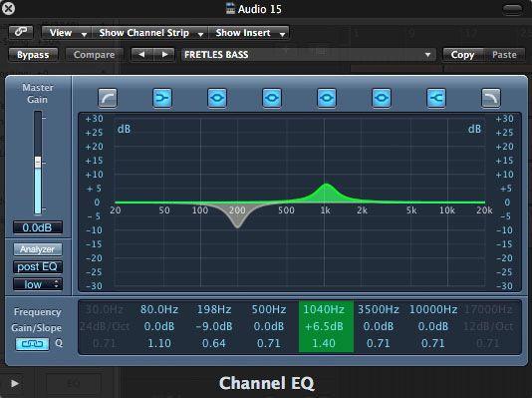The width and height of the screenshot is (532, 398).
Task: Toggle the Bypass button
Action: click(x=33, y=55)
